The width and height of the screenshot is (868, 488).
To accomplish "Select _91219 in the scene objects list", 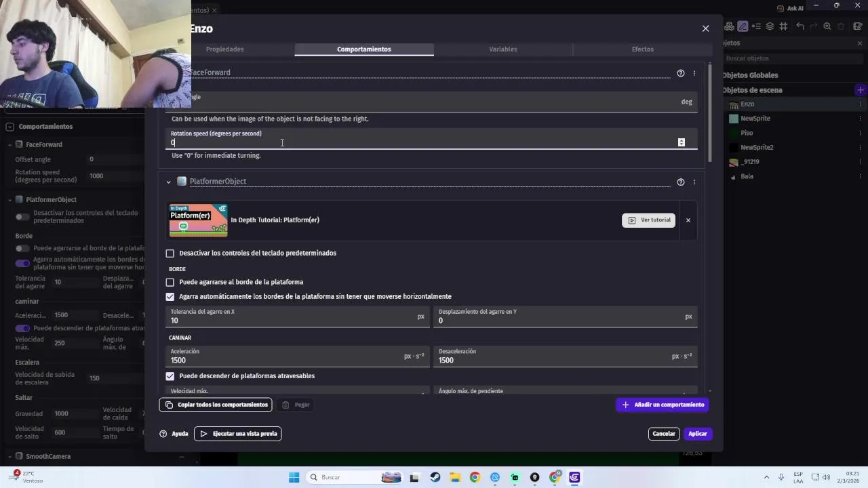I will click(x=750, y=162).
